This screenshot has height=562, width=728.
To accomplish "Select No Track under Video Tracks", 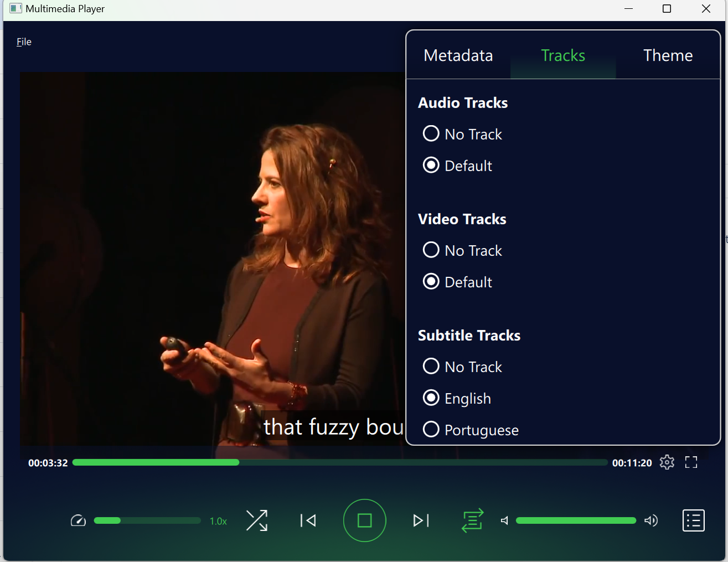I will pos(431,250).
